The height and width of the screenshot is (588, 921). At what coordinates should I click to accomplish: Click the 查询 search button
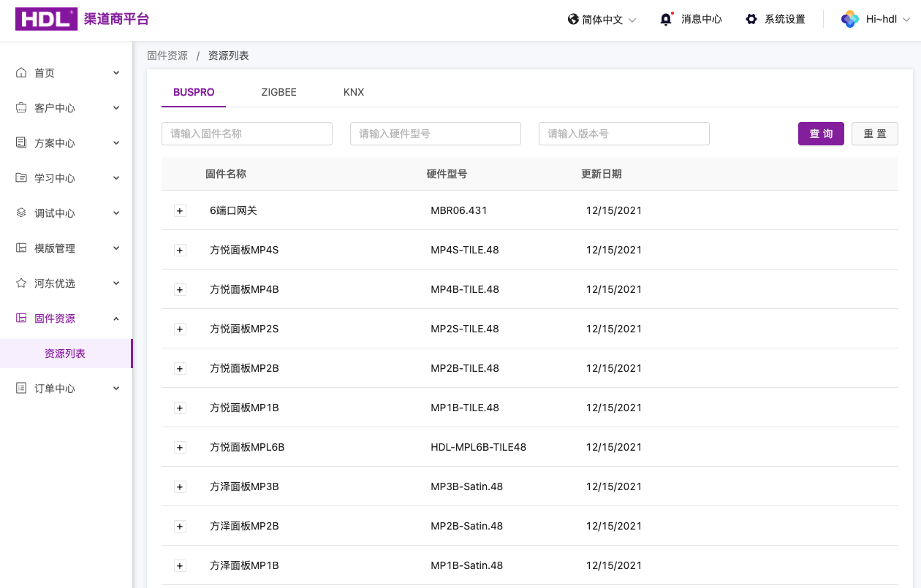pos(822,134)
